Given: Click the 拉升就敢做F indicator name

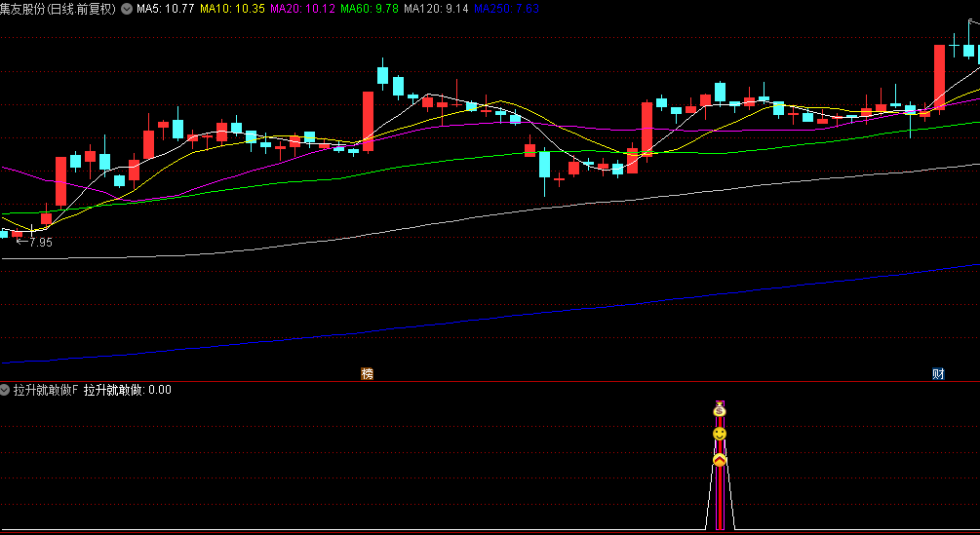Looking at the screenshot, I should [x=46, y=390].
